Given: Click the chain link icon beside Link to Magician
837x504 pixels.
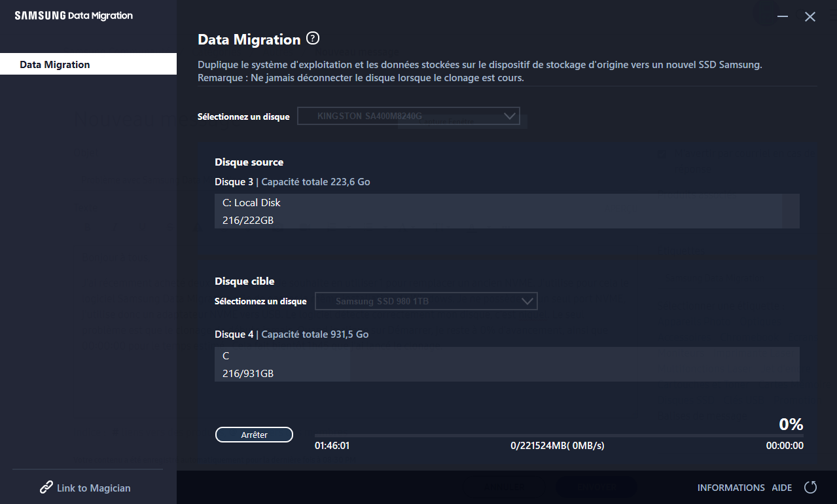Looking at the screenshot, I should [x=46, y=488].
